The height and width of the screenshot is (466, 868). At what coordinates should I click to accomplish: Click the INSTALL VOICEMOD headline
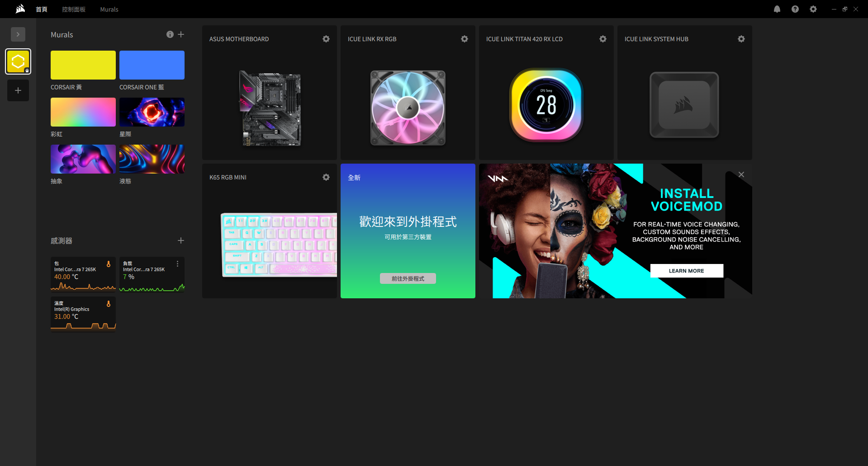point(687,200)
